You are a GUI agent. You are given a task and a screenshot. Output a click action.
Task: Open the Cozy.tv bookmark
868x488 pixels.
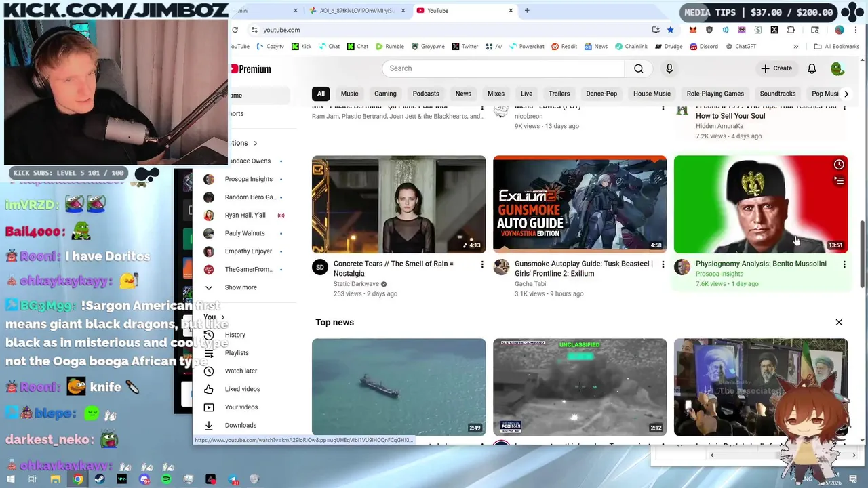tap(270, 47)
